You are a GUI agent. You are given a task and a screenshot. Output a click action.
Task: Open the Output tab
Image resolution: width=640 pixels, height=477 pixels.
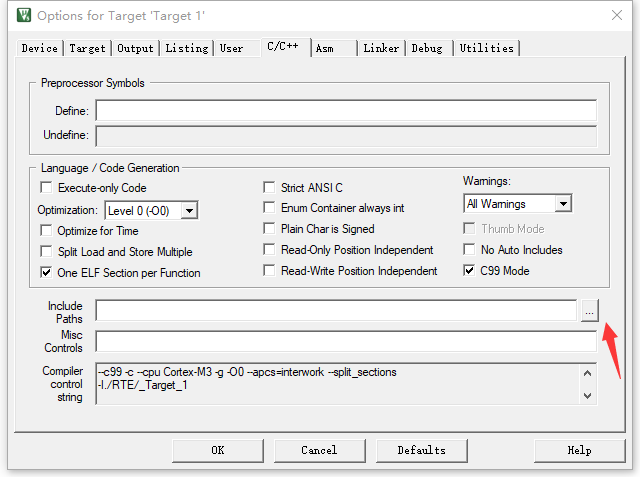tap(136, 48)
